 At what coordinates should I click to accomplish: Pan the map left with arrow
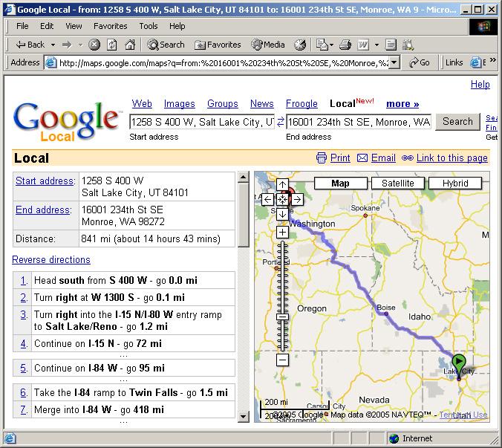[x=268, y=199]
